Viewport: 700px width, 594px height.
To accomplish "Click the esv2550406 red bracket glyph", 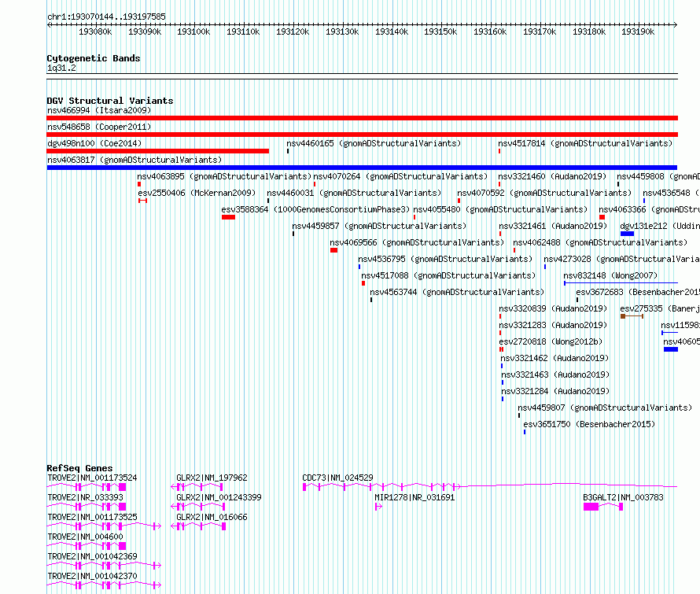I will (142, 201).
